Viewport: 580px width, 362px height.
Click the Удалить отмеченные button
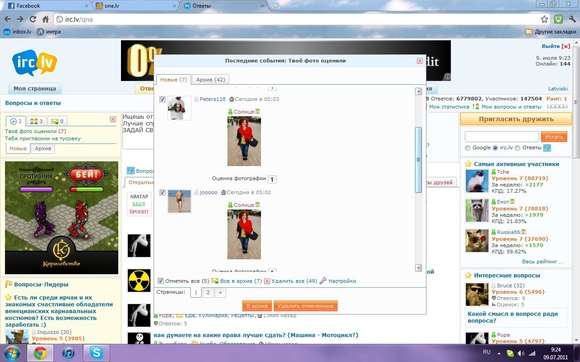pyautogui.click(x=306, y=306)
